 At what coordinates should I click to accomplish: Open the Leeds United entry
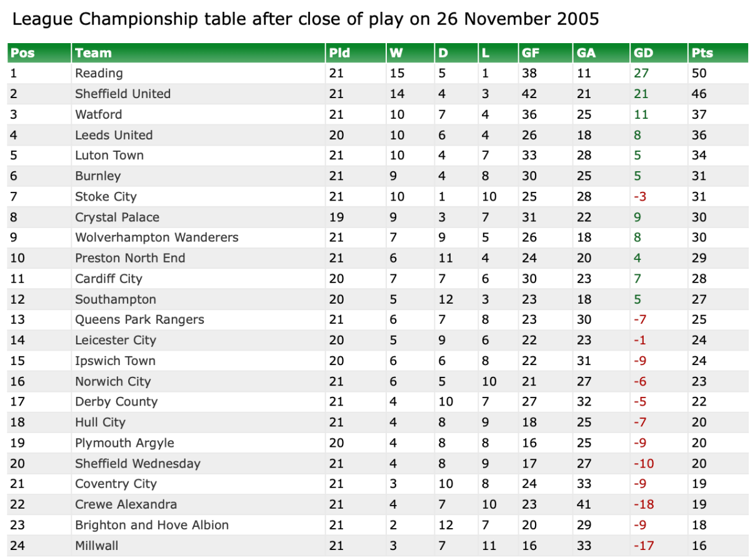(x=114, y=135)
